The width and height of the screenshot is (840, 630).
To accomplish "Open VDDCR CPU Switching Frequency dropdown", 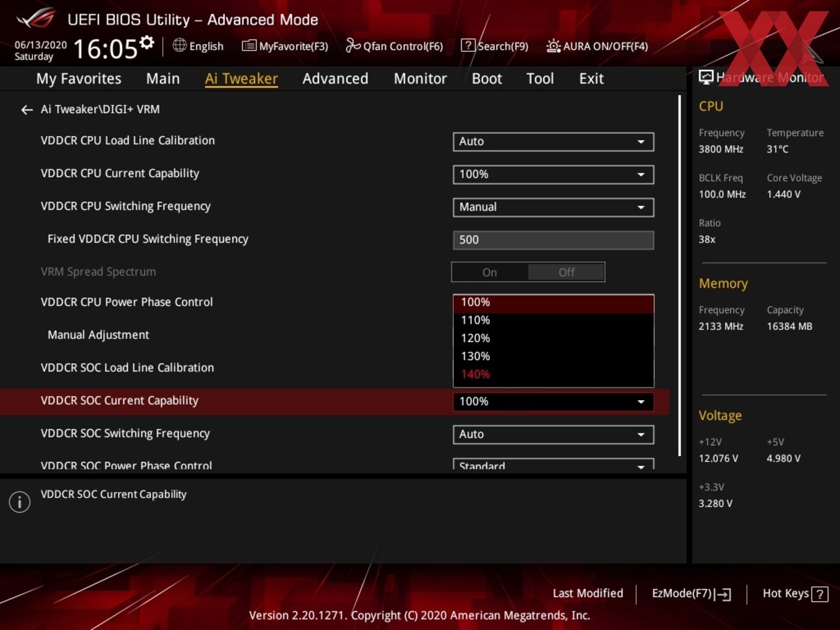I will [553, 207].
